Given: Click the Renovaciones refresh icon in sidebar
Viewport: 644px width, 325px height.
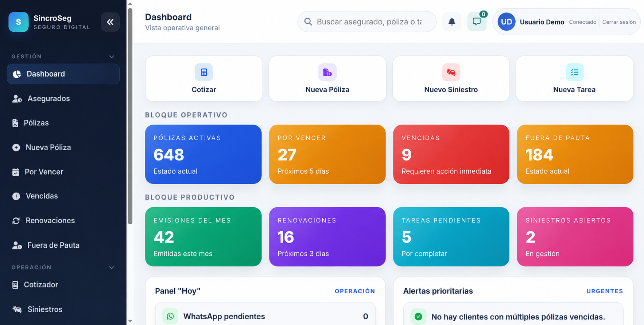Looking at the screenshot, I should point(16,221).
